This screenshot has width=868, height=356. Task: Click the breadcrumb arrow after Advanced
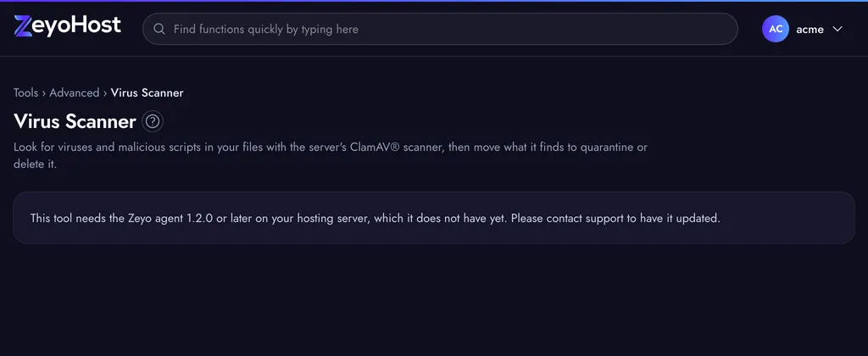pos(105,93)
